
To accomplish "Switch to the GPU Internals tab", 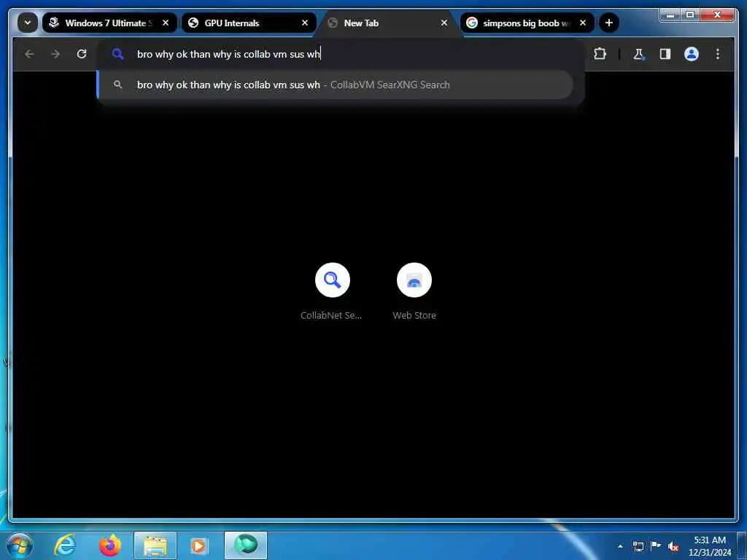I will coord(249,23).
